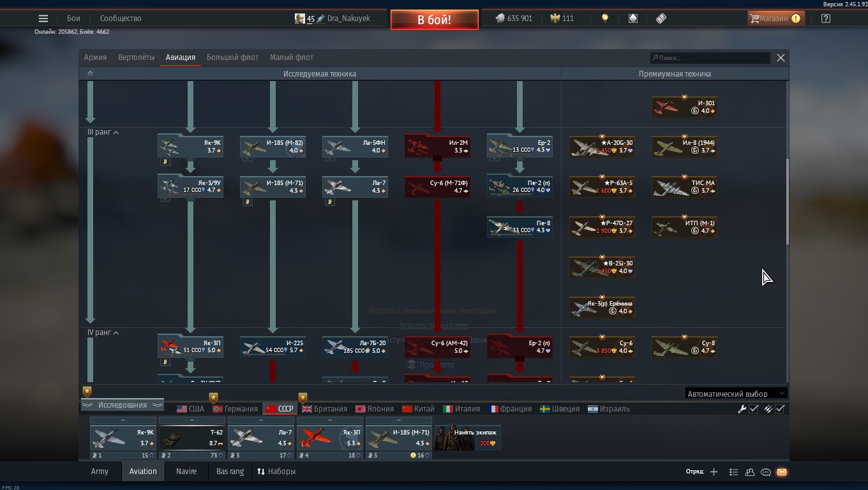Open Наборы presets button

click(x=276, y=471)
